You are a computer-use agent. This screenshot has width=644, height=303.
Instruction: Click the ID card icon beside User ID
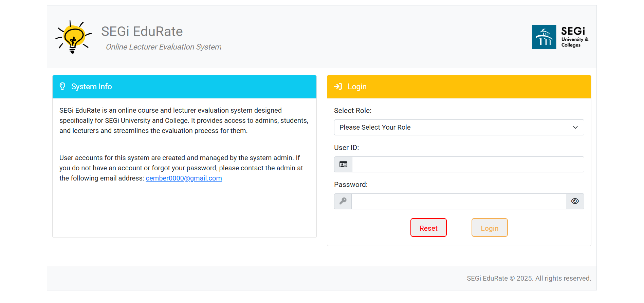click(x=343, y=165)
